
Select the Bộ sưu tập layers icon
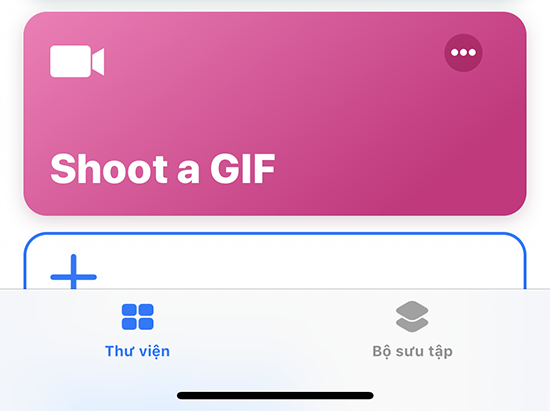tap(412, 316)
